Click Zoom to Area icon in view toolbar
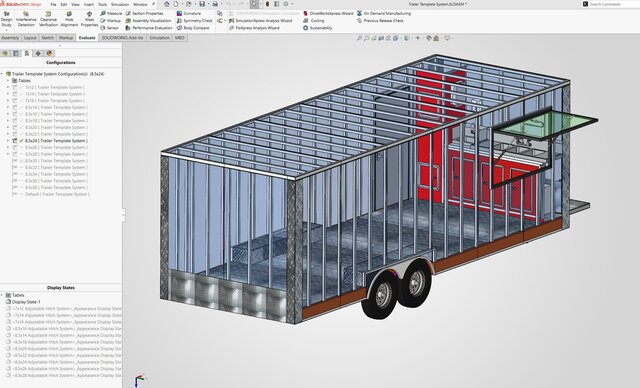Image resolution: width=640 pixels, height=388 pixels. [367, 38]
